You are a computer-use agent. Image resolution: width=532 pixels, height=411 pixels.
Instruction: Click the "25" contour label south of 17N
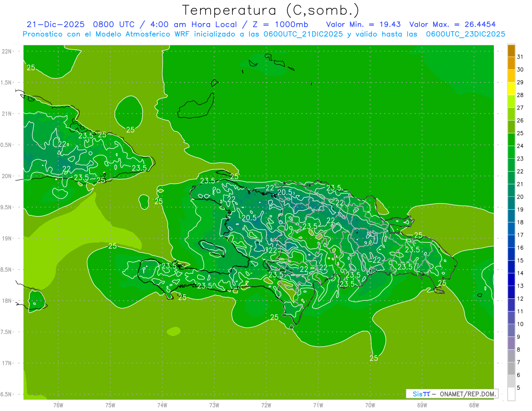tap(374, 358)
